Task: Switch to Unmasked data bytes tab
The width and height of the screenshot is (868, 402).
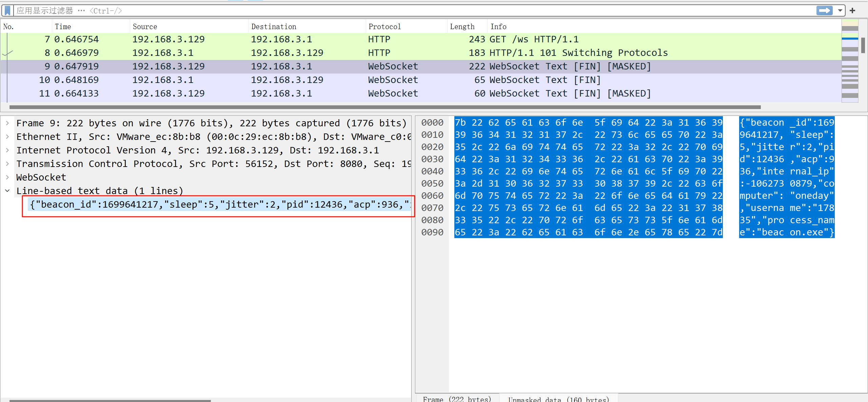Action: click(x=558, y=399)
